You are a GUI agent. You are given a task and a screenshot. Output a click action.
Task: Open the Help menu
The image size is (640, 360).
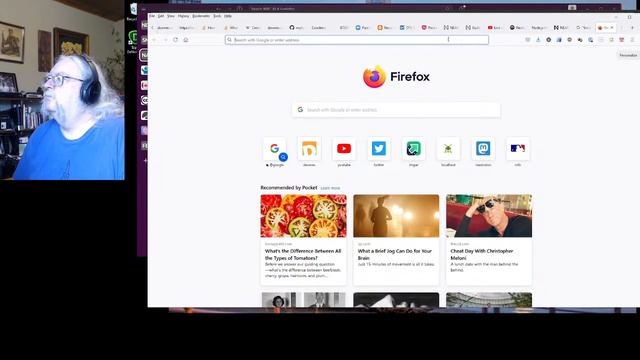[228, 16]
